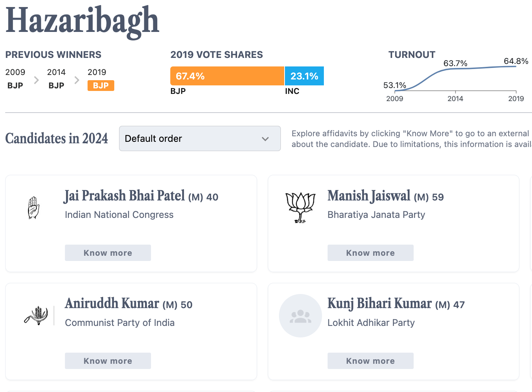Open Know more for Jai Prakash Bhai Patel
Screen dimensions: 532x392
(x=108, y=253)
